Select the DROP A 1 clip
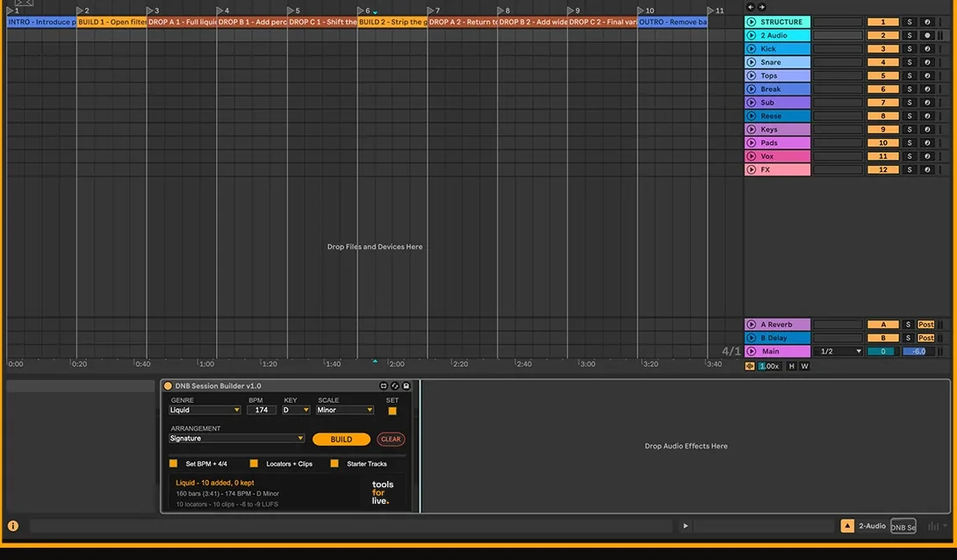 point(182,22)
